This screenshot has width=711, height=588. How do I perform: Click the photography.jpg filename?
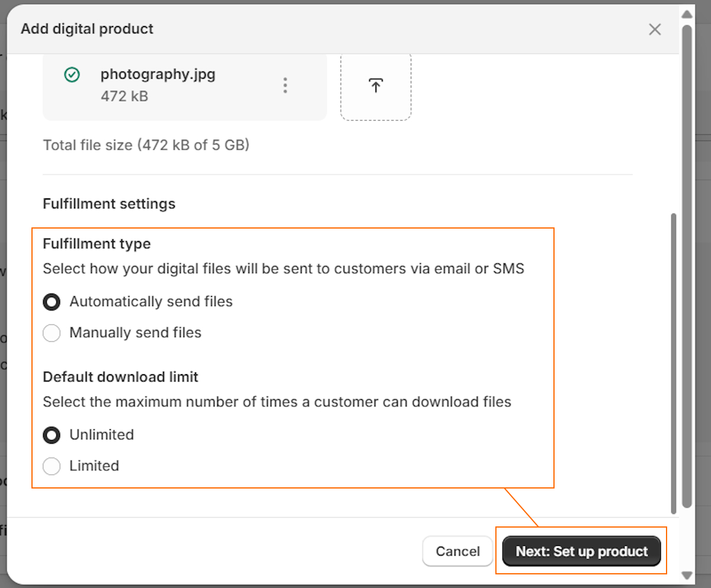157,75
